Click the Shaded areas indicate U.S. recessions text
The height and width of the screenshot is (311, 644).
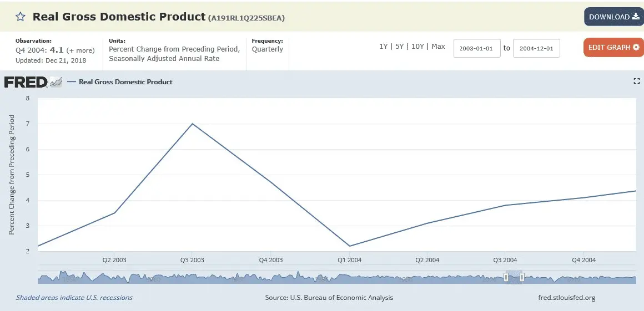[74, 298]
